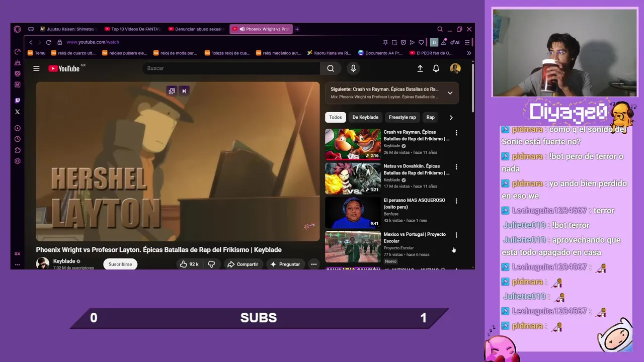Switch to Denuncian abuso sexual tab
Screen dimensions: 644x362
(x=196, y=29)
